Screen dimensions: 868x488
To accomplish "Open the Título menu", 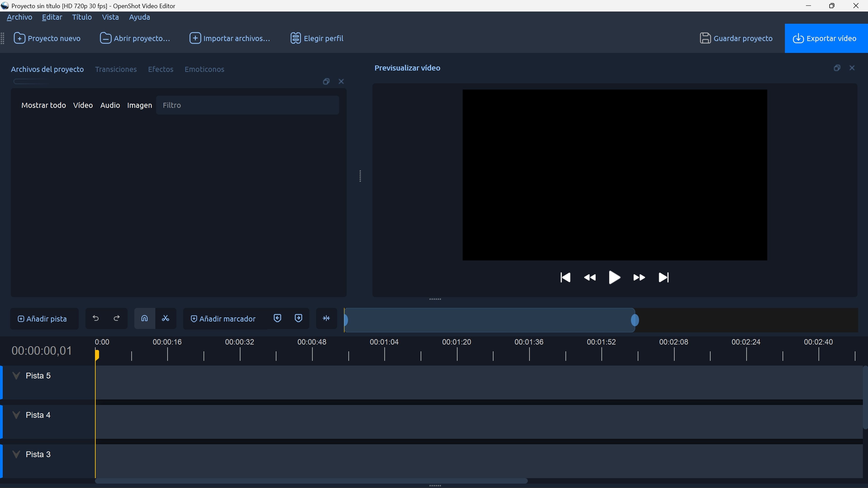I will pyautogui.click(x=82, y=17).
